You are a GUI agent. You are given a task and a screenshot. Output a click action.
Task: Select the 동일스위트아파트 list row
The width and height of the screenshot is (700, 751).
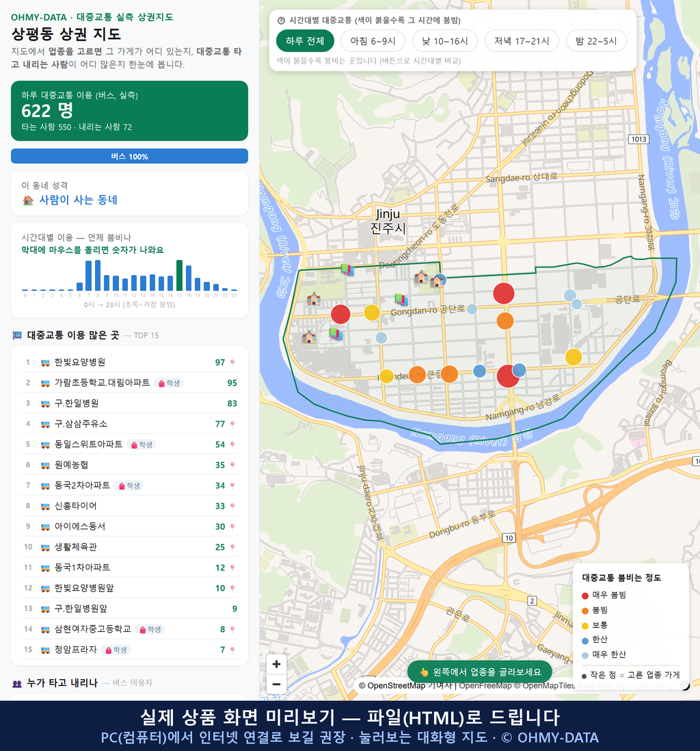pyautogui.click(x=129, y=445)
